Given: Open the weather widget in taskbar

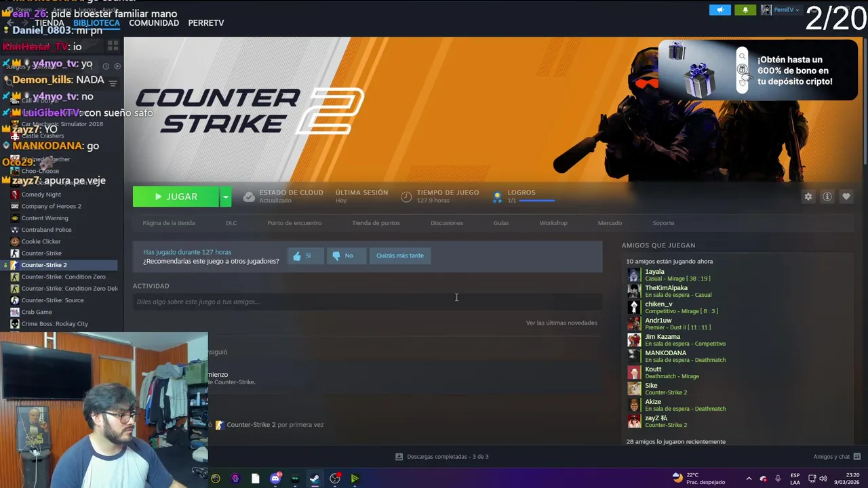Looking at the screenshot, I should coord(698,479).
